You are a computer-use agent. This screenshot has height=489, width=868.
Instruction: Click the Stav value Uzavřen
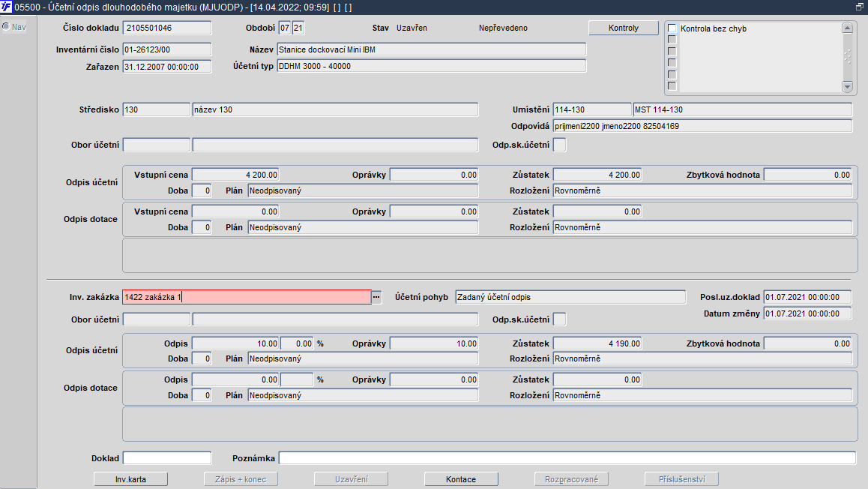[x=412, y=28]
